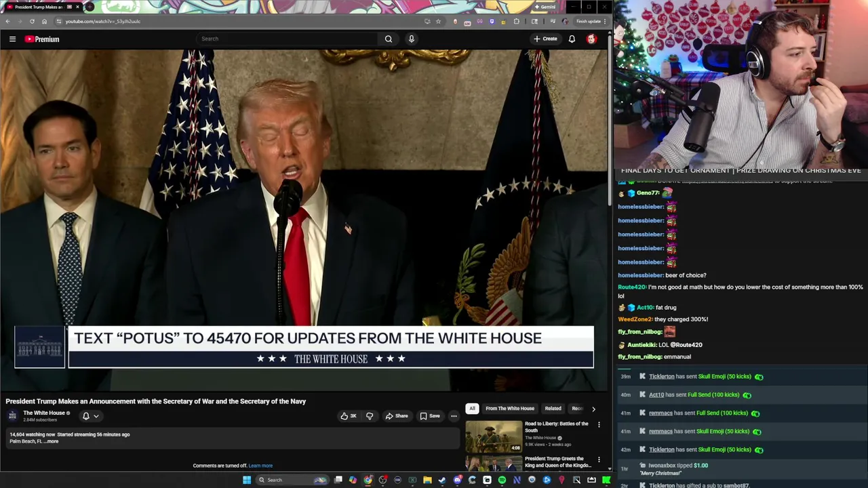
Task: Open YouTube notifications bell
Action: tap(572, 39)
